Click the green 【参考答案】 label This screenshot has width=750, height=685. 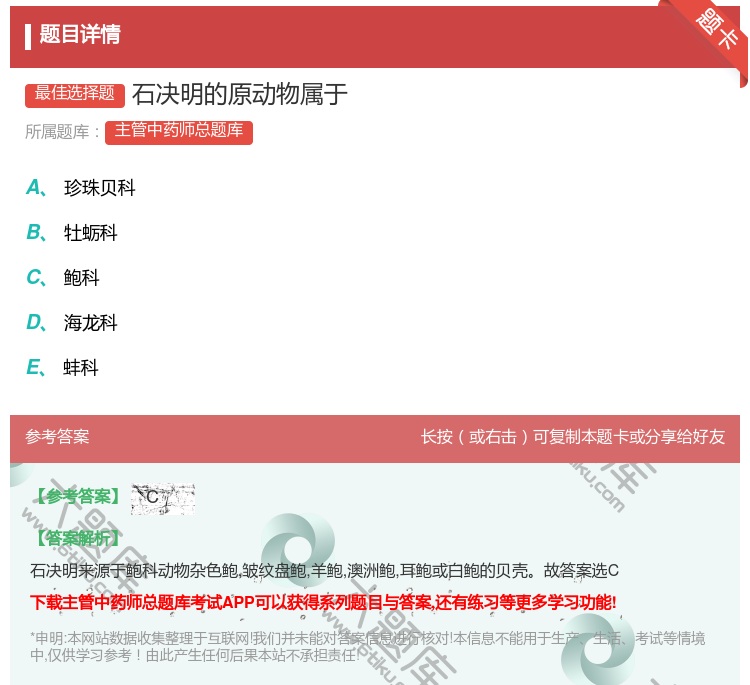tap(76, 497)
